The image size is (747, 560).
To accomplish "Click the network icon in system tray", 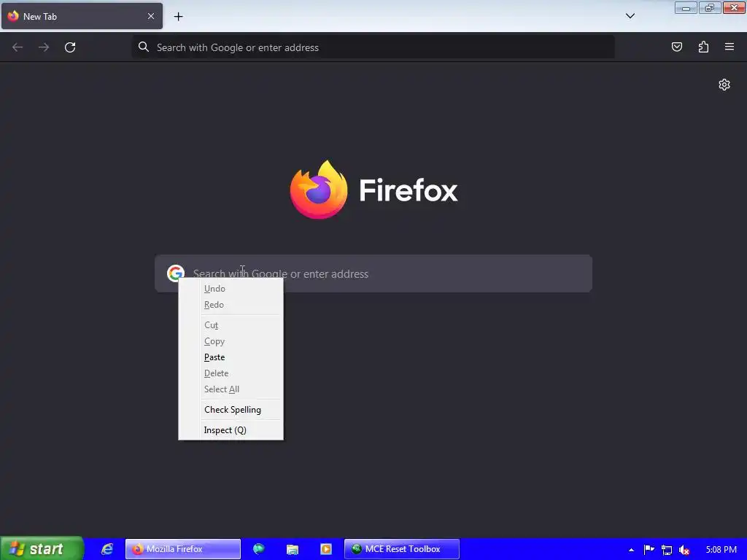I will point(667,550).
